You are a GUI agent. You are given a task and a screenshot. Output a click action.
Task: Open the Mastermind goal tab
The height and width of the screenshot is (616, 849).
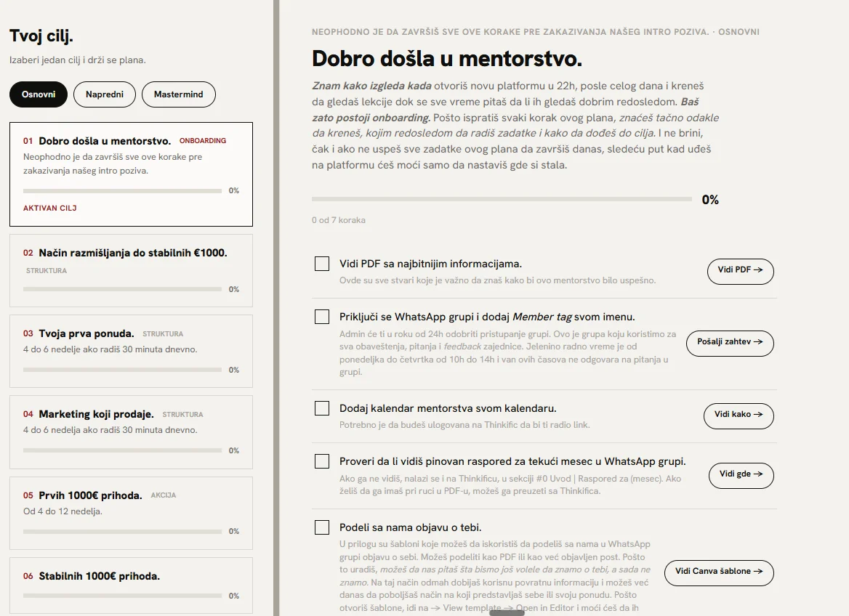(179, 94)
